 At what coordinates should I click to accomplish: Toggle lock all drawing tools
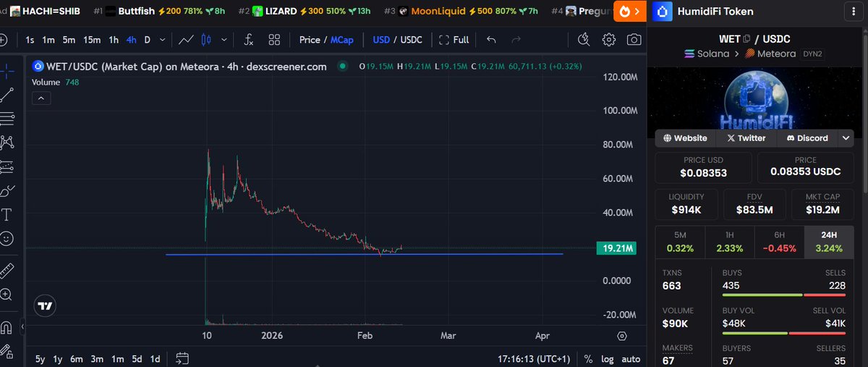click(7, 351)
